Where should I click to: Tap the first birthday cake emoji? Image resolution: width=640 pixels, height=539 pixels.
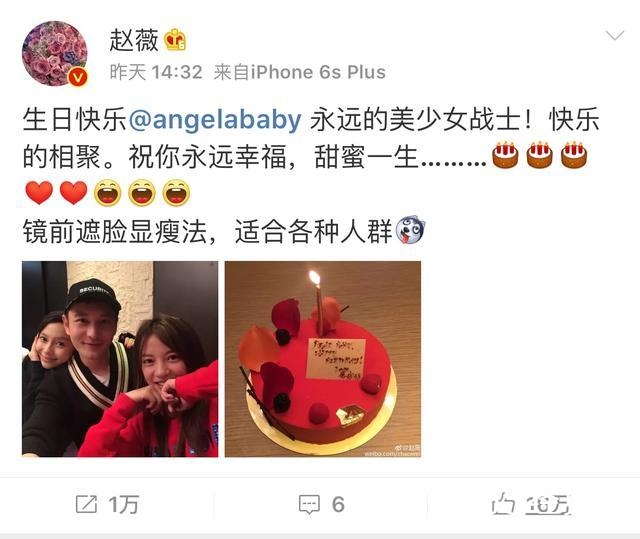pyautogui.click(x=506, y=155)
